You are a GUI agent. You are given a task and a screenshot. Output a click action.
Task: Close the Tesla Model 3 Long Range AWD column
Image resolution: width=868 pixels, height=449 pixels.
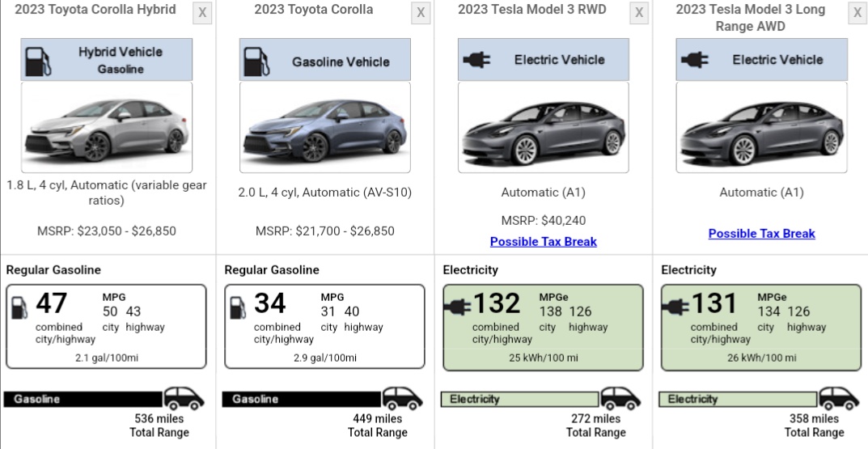[857, 13]
